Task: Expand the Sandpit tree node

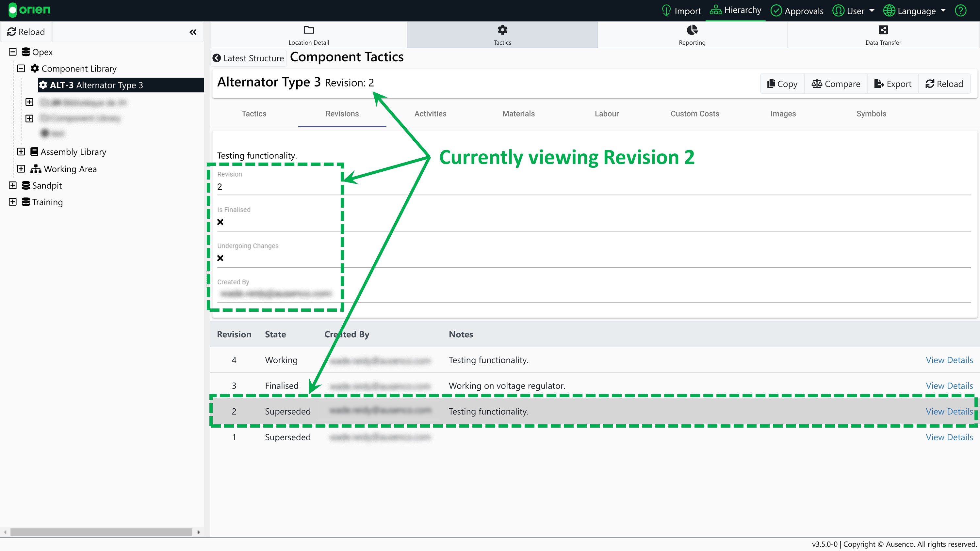Action: 12,185
